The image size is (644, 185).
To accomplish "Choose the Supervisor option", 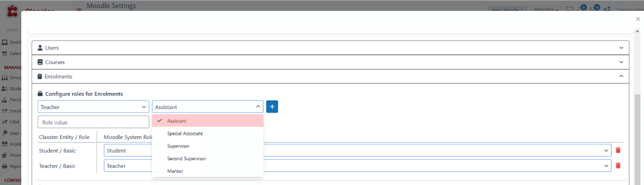I will click(208, 146).
